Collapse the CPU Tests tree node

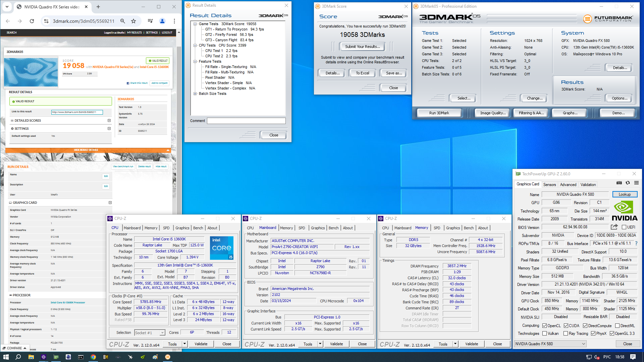195,45
